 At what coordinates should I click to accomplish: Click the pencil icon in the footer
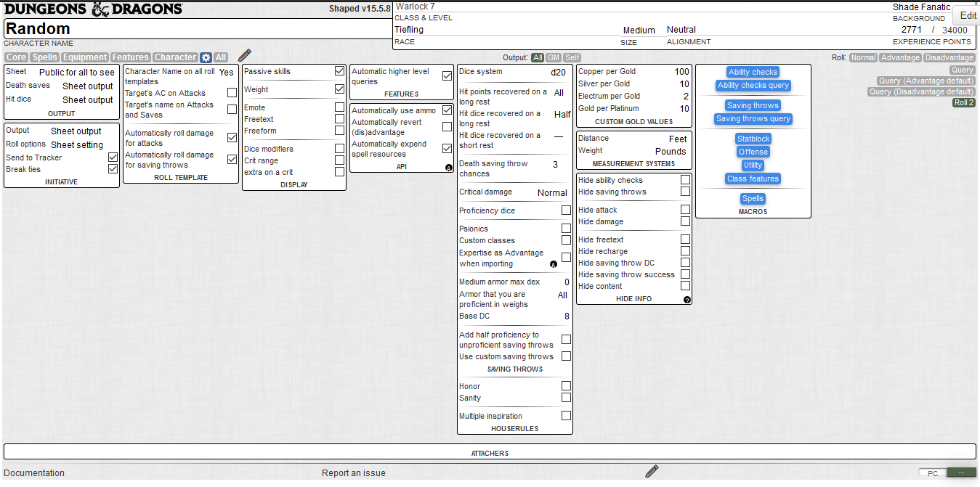click(652, 472)
